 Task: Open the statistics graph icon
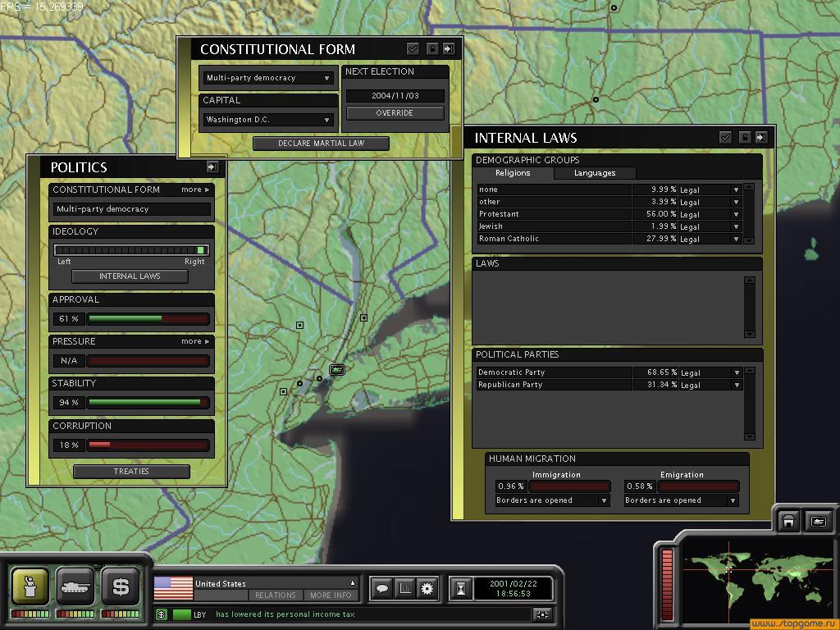point(404,588)
